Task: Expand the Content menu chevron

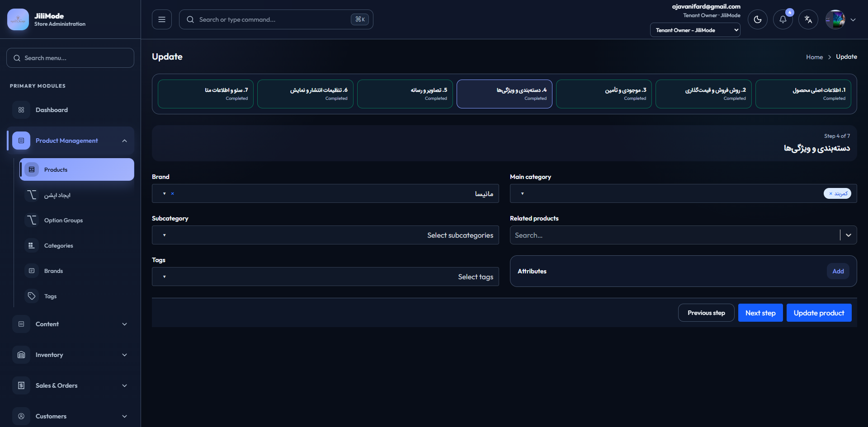Action: pyautogui.click(x=124, y=324)
